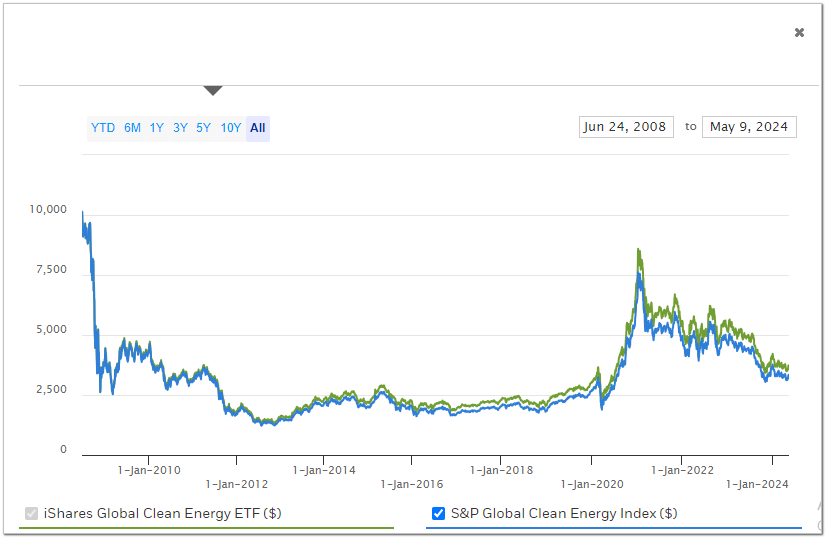The height and width of the screenshot is (538, 826).
Task: Select the YTD time range
Action: 103,128
